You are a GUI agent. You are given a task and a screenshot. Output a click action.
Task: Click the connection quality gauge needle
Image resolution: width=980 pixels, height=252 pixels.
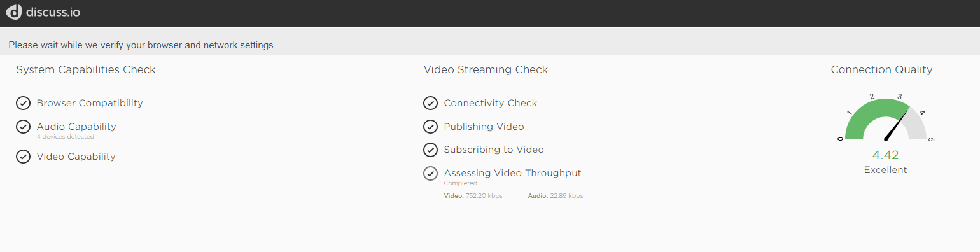click(897, 124)
